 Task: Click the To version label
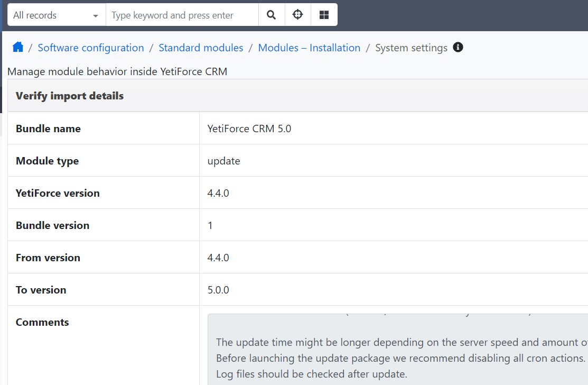41,290
